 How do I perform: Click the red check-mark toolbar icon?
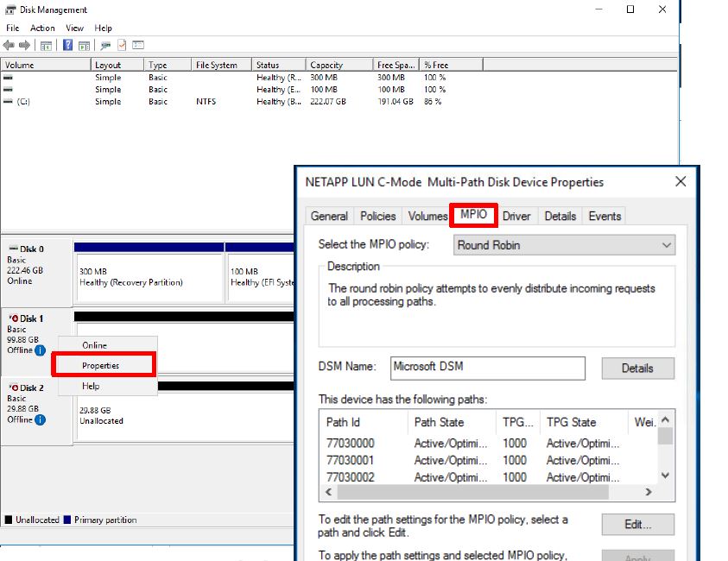point(122,45)
